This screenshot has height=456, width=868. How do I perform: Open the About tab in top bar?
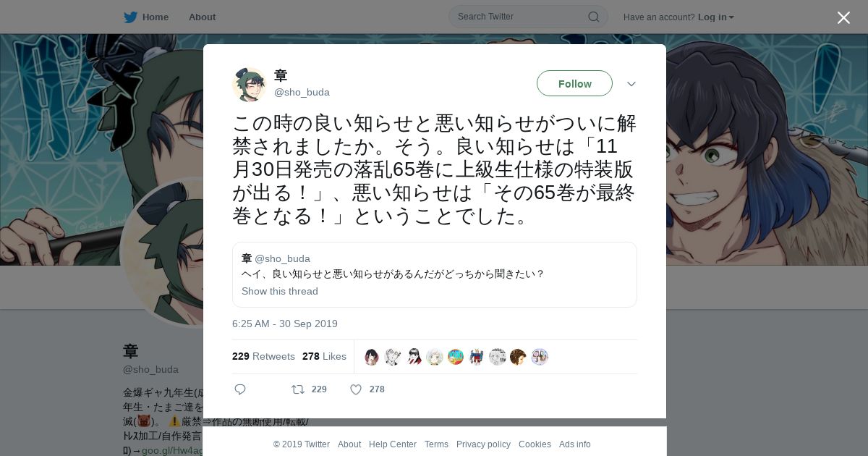coord(202,17)
